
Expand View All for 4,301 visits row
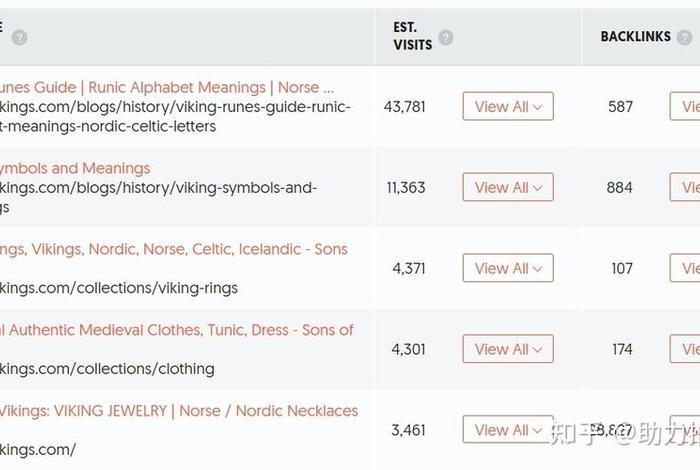click(x=508, y=349)
